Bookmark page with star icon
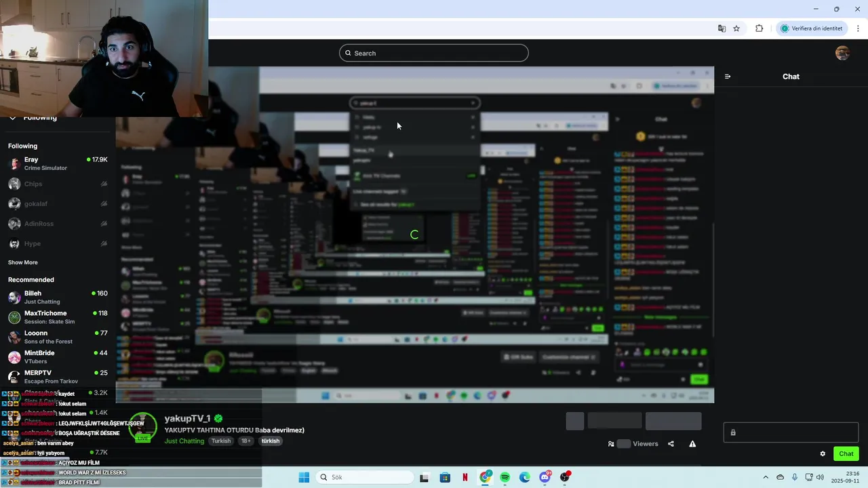The height and width of the screenshot is (488, 868). click(736, 28)
